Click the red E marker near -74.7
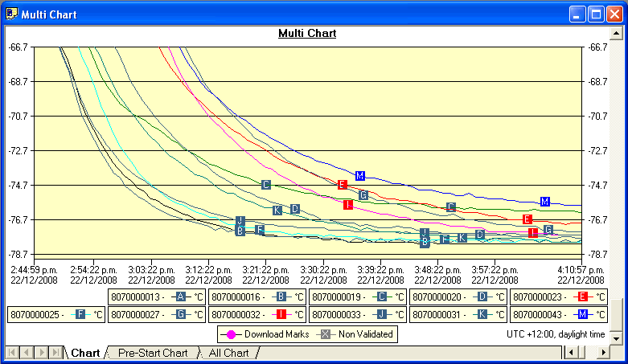The height and width of the screenshot is (364, 628). pos(342,185)
